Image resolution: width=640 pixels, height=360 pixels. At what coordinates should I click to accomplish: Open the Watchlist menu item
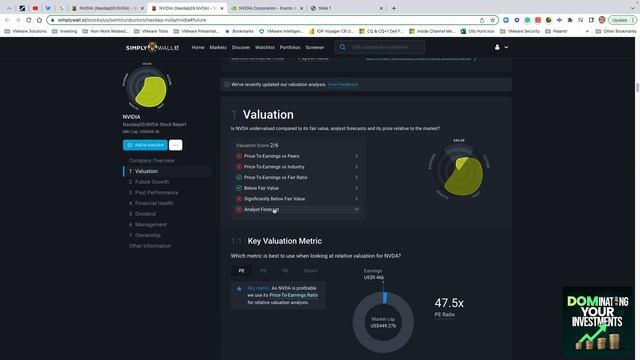(265, 47)
